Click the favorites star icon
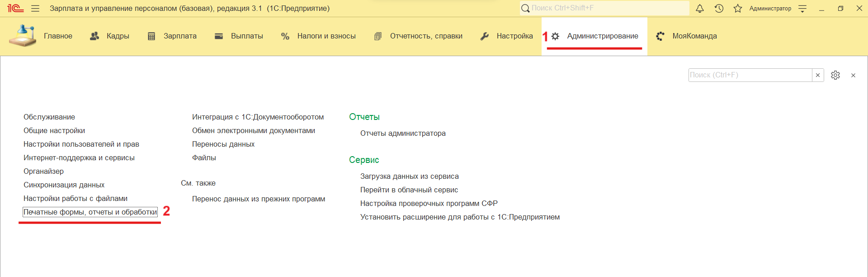 [738, 9]
